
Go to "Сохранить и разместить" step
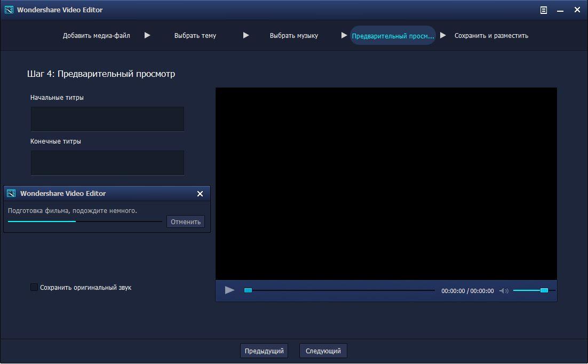click(491, 36)
